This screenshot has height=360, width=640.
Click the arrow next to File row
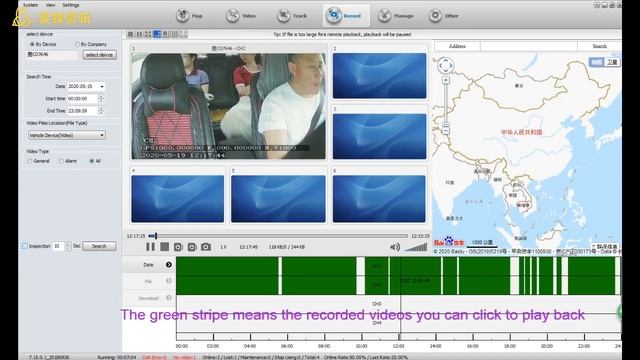tap(169, 281)
